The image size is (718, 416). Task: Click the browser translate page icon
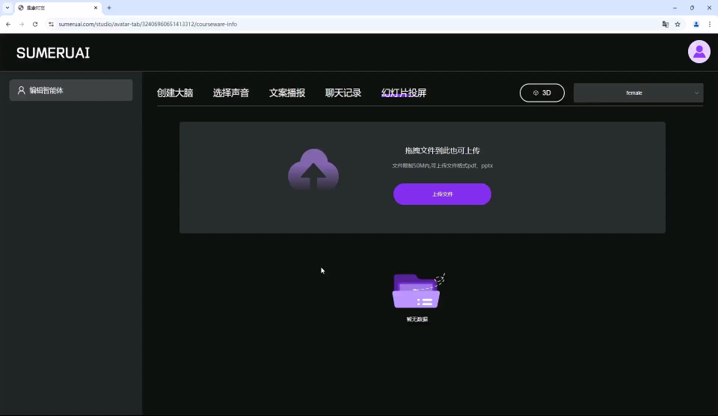[x=665, y=24]
